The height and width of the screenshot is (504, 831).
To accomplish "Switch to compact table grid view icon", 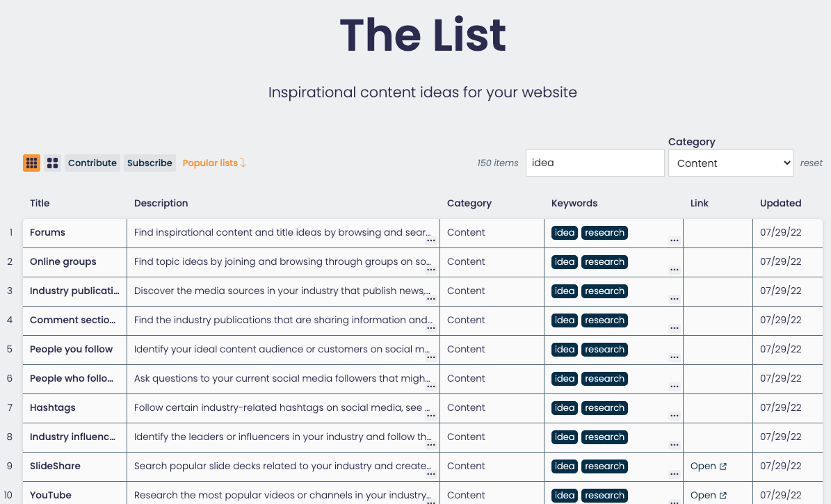I will coord(32,163).
